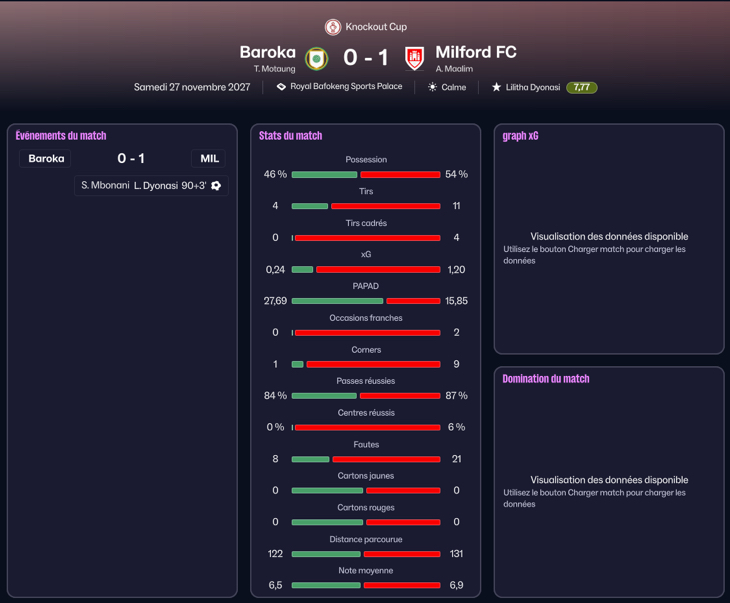The height and width of the screenshot is (603, 730).
Task: Click the Possession red bar for Milford
Action: pyautogui.click(x=400, y=175)
